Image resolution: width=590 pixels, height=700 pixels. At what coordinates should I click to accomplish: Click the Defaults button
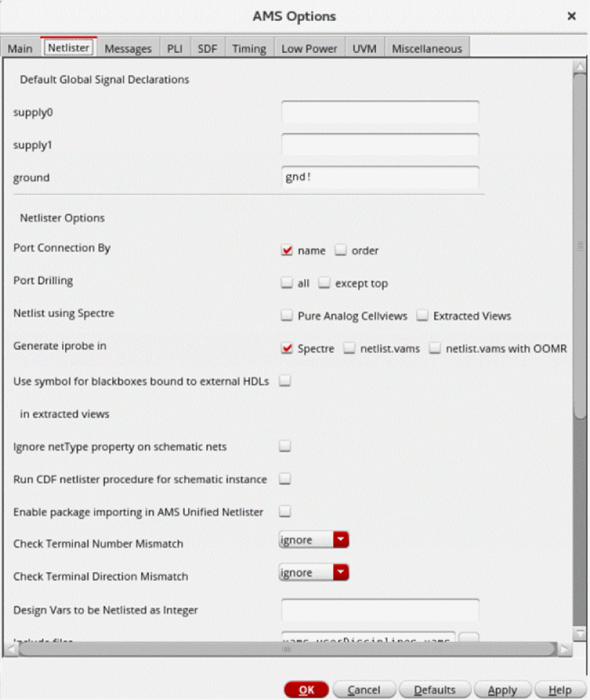(x=435, y=690)
